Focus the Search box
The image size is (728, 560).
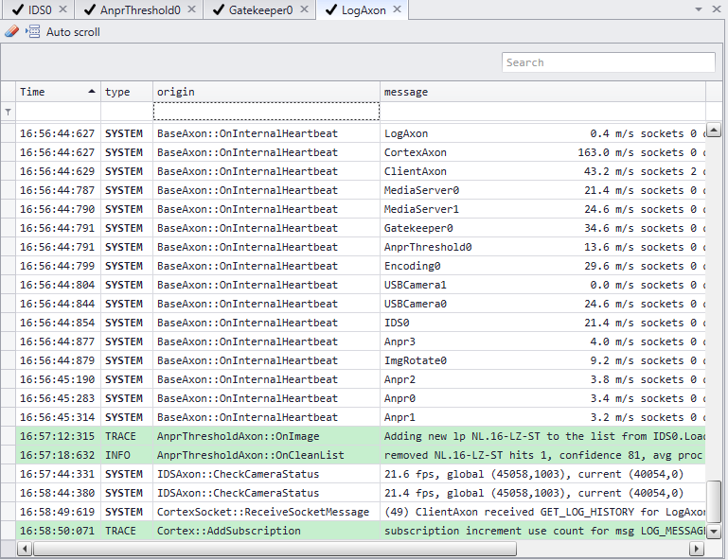608,62
